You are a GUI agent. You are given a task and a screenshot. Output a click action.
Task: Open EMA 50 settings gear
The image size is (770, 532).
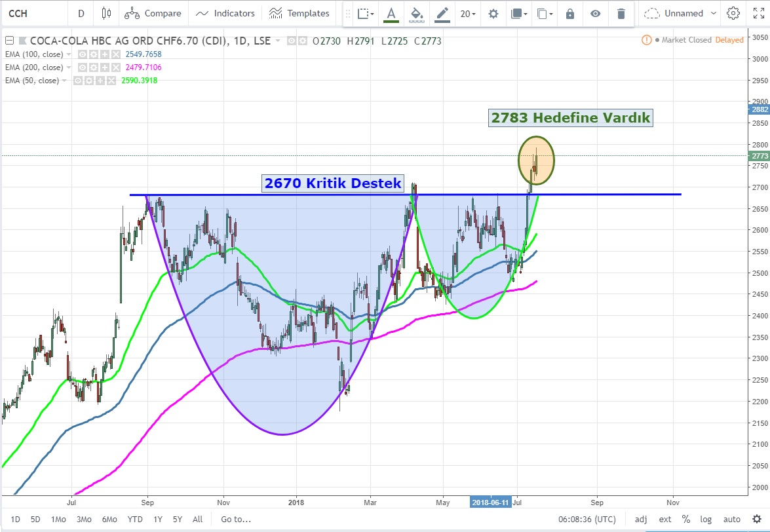89,81
